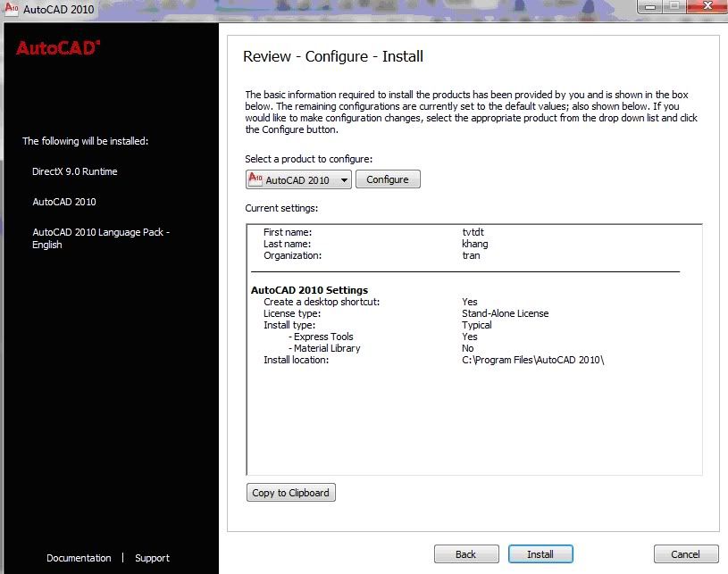
Task: Click the Install type value Typical
Action: (x=476, y=325)
